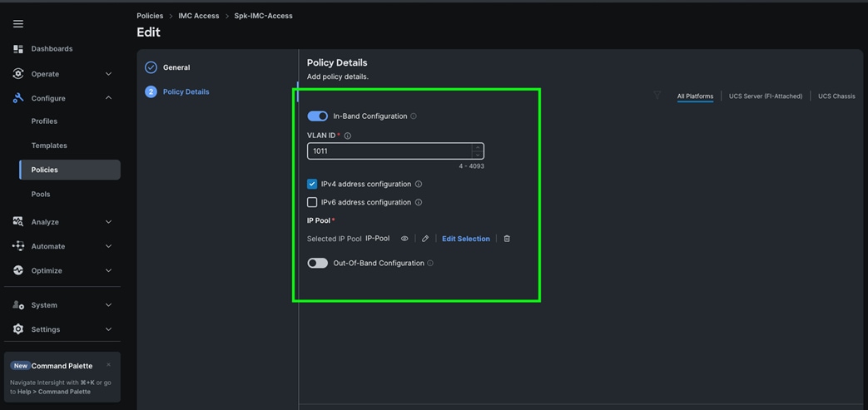Increase VLAN ID with up stepper arrow
The image size is (868, 410).
click(478, 147)
